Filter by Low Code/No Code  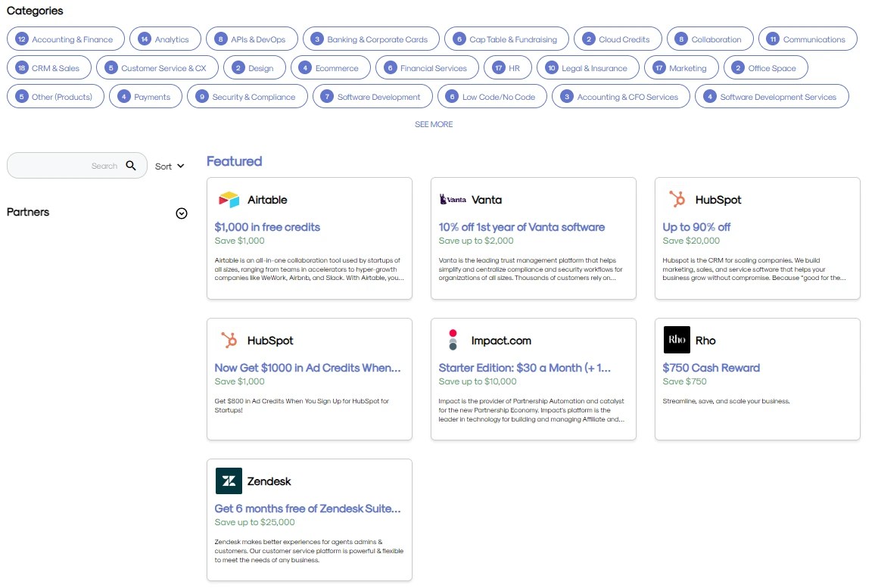point(492,96)
